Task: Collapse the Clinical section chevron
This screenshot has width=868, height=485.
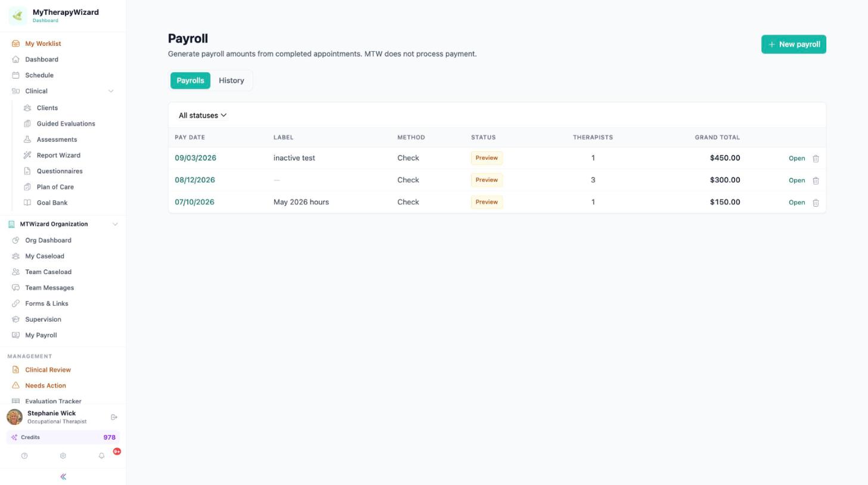Action: pos(110,91)
